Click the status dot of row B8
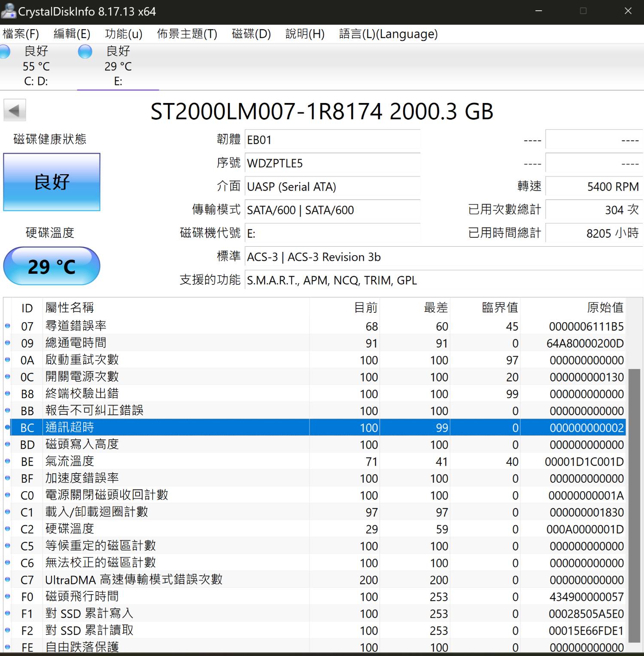Screen dimensions: 644x656 click(7, 394)
